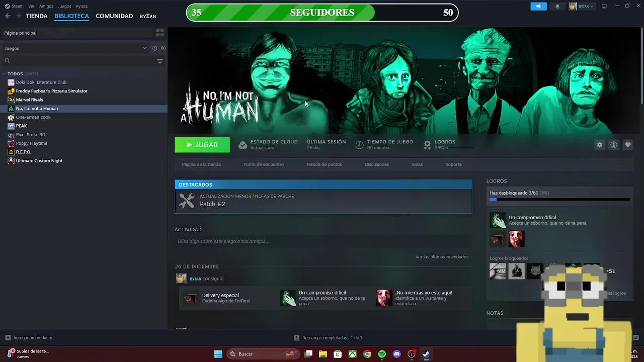Open the Amigos menu
The height and width of the screenshot is (362, 644).
pyautogui.click(x=46, y=6)
